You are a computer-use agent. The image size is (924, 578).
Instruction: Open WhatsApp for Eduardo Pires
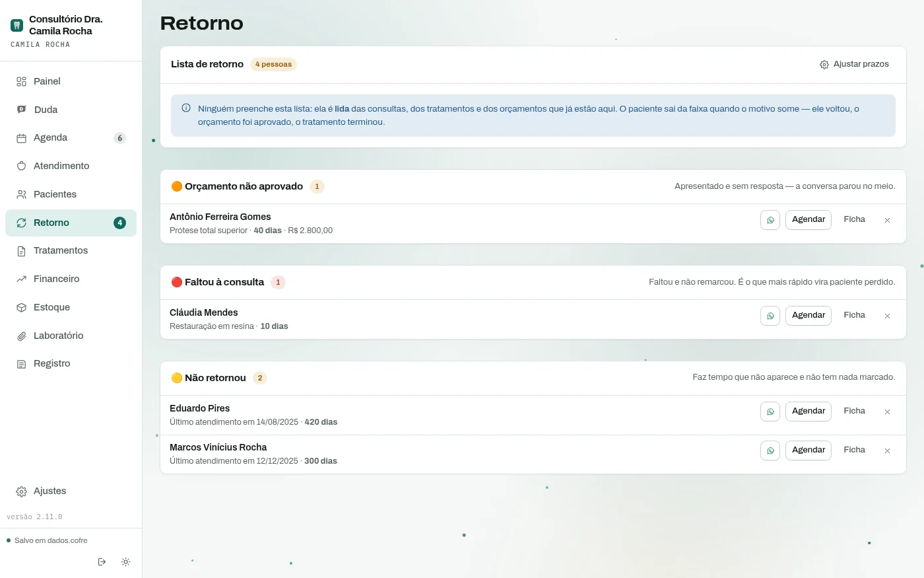(x=770, y=412)
